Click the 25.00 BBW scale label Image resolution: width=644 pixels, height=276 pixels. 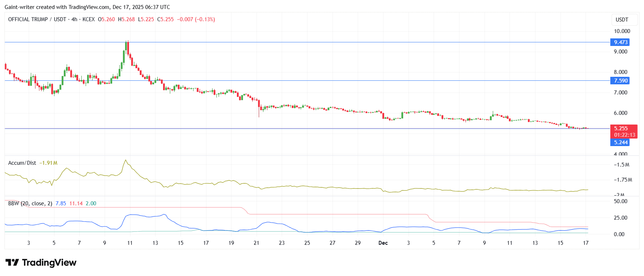click(x=621, y=218)
